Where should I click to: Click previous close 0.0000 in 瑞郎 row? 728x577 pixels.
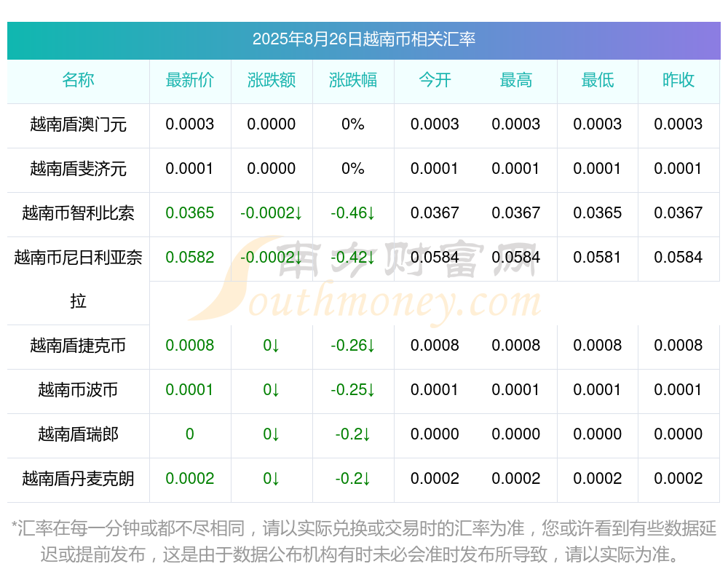(678, 434)
